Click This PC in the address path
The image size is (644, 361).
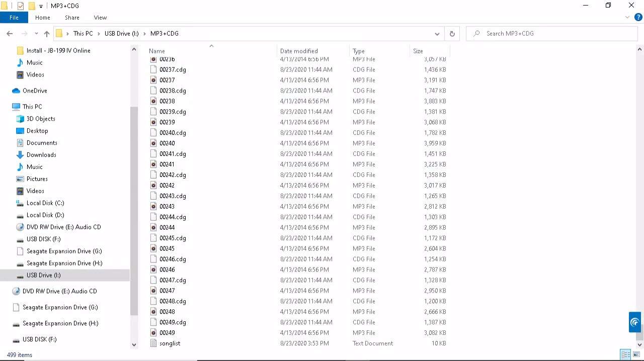83,34
